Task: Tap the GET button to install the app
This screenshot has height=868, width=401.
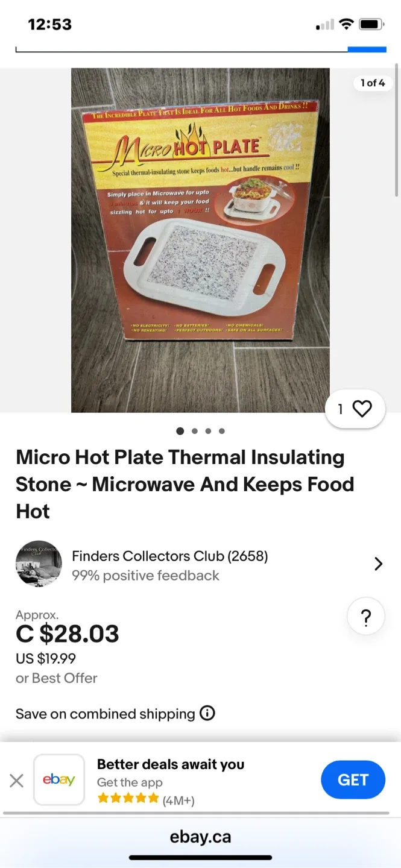Action: [x=353, y=779]
